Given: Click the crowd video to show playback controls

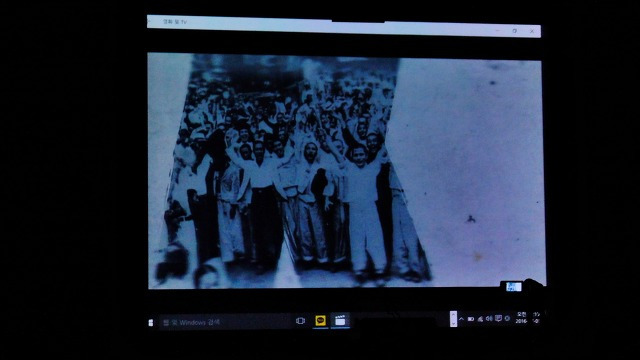Looking at the screenshot, I should [346, 171].
